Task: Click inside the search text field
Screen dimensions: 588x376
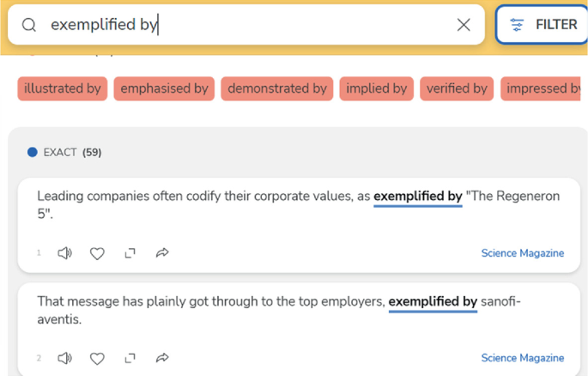Action: [258, 25]
